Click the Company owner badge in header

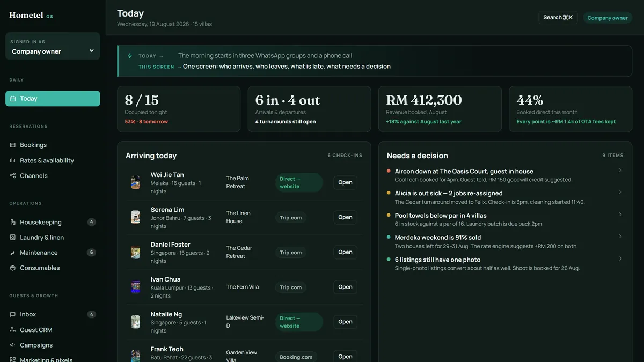click(x=608, y=18)
